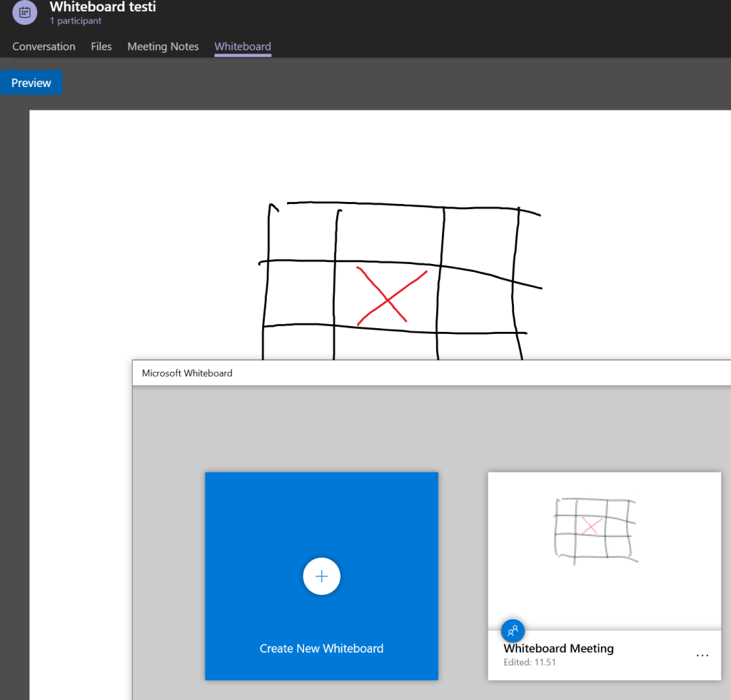The height and width of the screenshot is (700, 731).
Task: Go to the Meeting Notes tab
Action: coord(163,46)
